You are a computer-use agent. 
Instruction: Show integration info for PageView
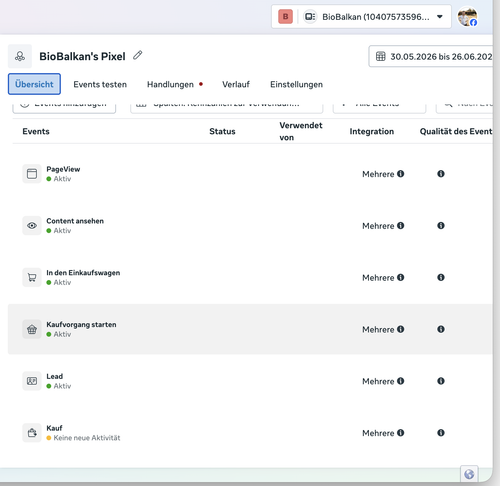click(401, 174)
